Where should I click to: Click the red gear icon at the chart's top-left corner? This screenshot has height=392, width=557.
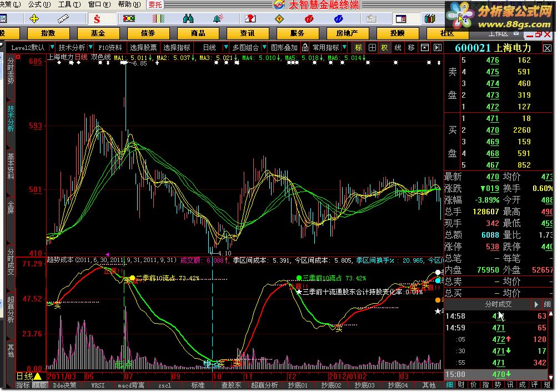pos(18,57)
